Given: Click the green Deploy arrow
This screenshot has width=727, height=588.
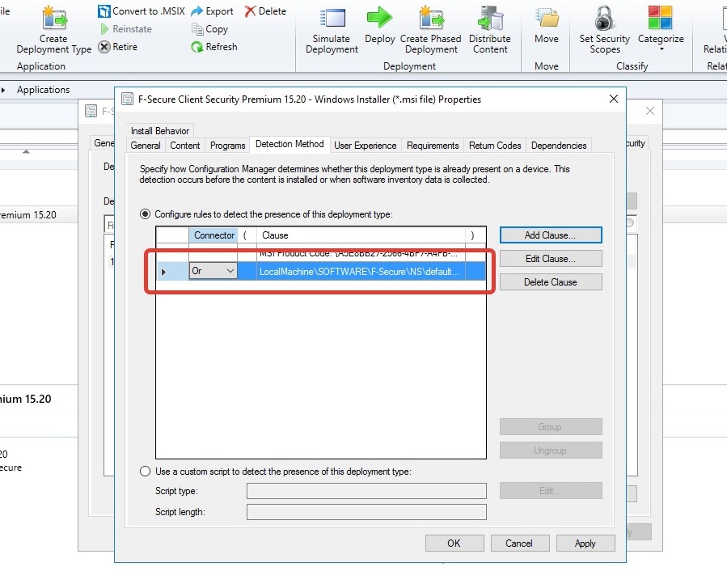Looking at the screenshot, I should pos(380,18).
